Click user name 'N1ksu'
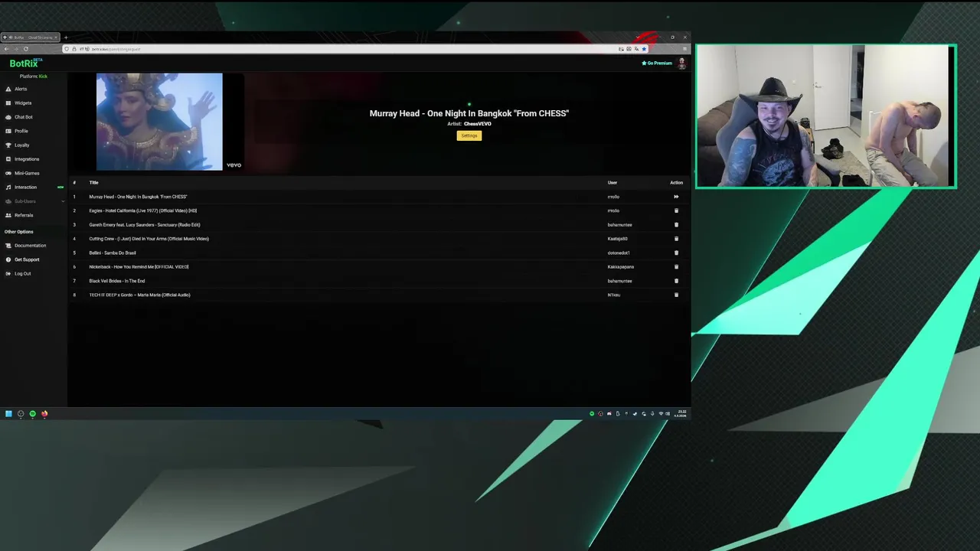The height and width of the screenshot is (551, 980). pos(614,295)
